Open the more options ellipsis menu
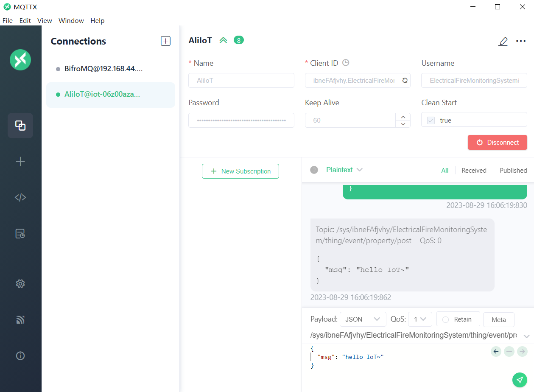This screenshot has width=534, height=392. pyautogui.click(x=521, y=41)
